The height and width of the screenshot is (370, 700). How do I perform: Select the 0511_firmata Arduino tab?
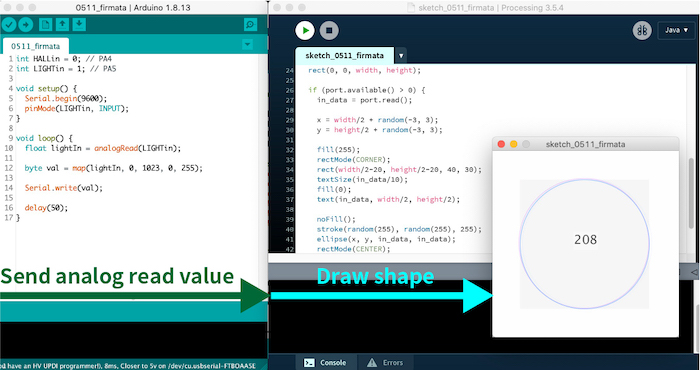tap(36, 46)
